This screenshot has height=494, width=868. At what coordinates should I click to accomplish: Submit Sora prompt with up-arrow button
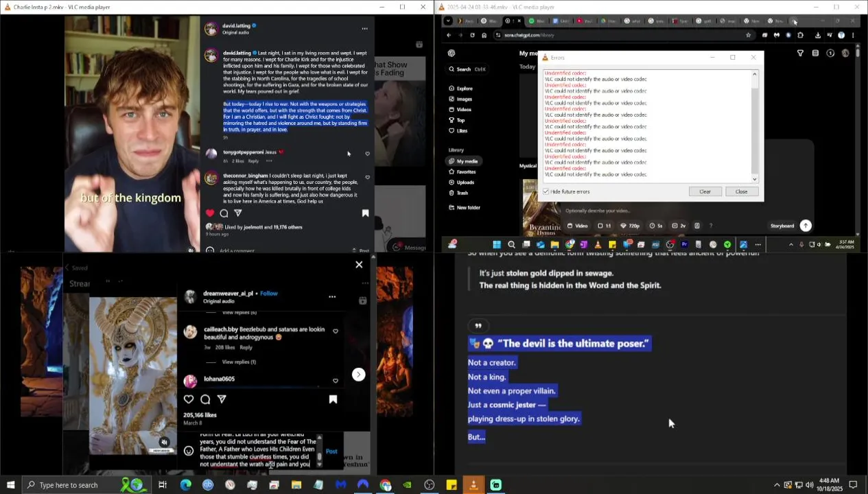click(806, 226)
